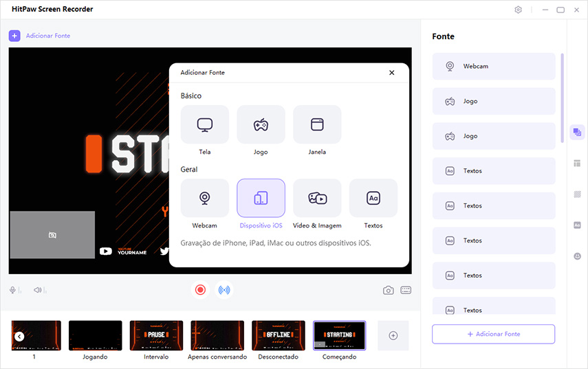This screenshot has width=588, height=369.
Task: Add a Textos source from the dialog
Action: pos(373,198)
